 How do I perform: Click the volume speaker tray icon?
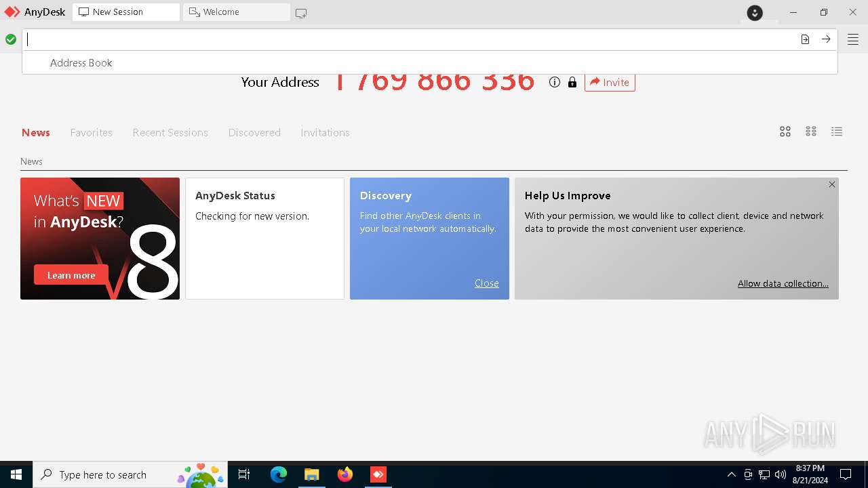tap(781, 474)
